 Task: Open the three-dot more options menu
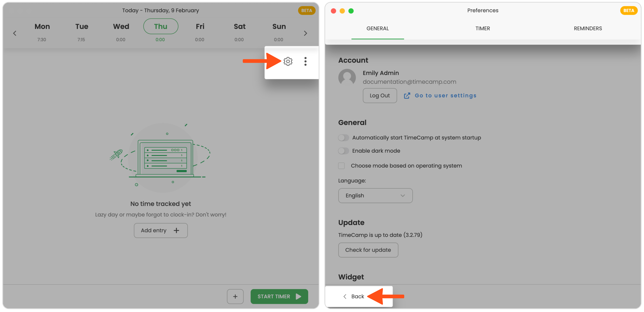pos(305,61)
